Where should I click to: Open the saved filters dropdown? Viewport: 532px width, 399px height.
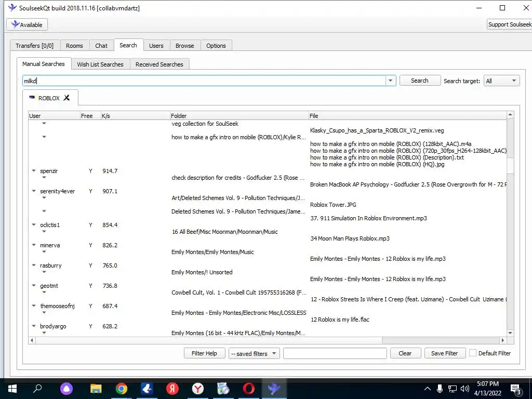pos(254,353)
